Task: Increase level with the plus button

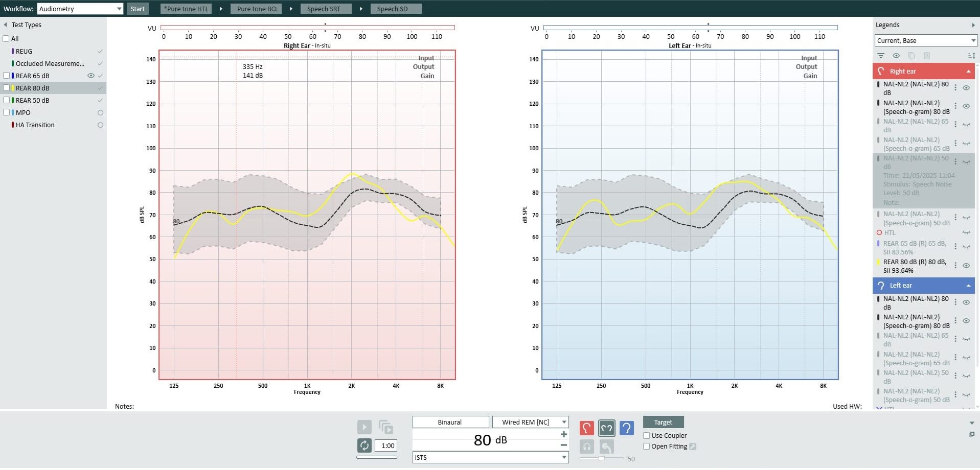Action: [x=563, y=434]
